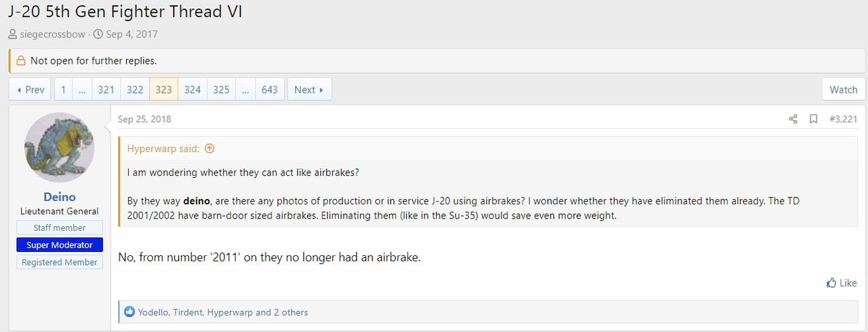Watch this thread

[843, 90]
